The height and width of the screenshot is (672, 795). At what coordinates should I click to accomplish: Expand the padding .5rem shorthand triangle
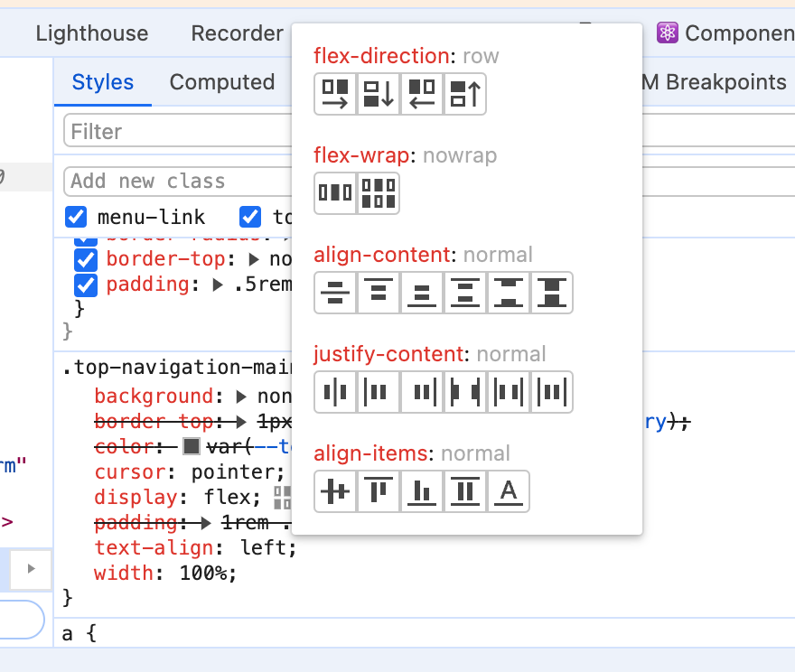click(218, 285)
